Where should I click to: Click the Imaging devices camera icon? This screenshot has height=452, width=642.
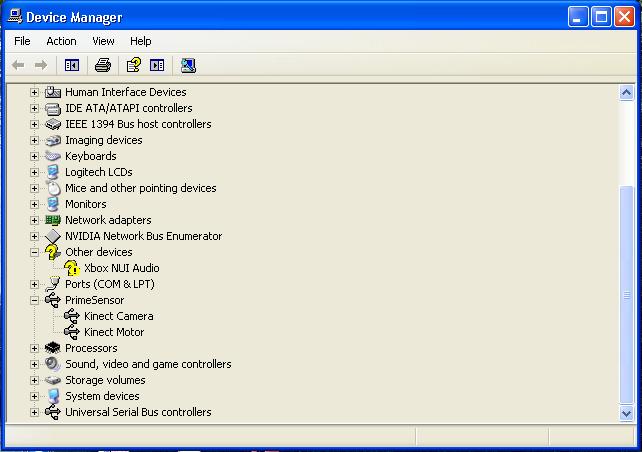click(x=53, y=140)
